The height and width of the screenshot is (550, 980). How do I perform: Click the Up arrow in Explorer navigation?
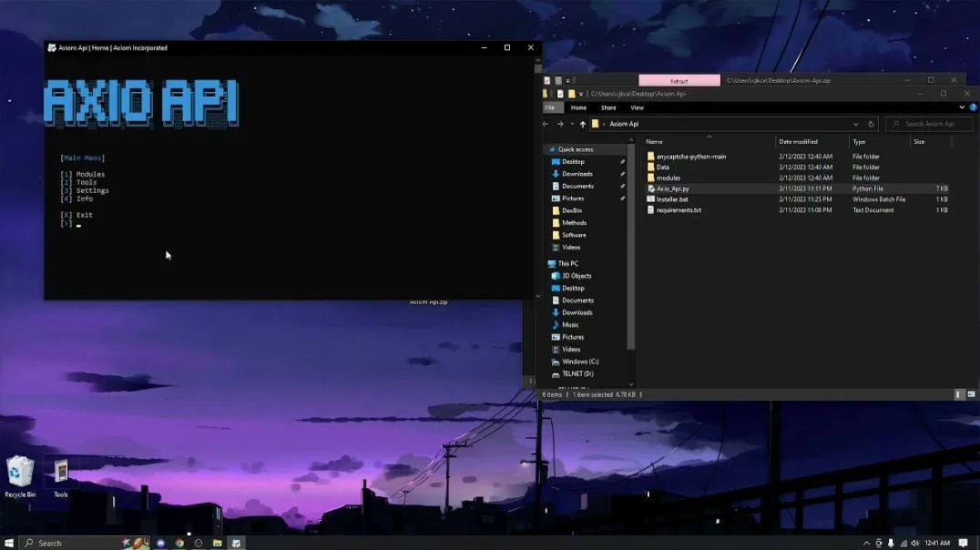pyautogui.click(x=583, y=124)
